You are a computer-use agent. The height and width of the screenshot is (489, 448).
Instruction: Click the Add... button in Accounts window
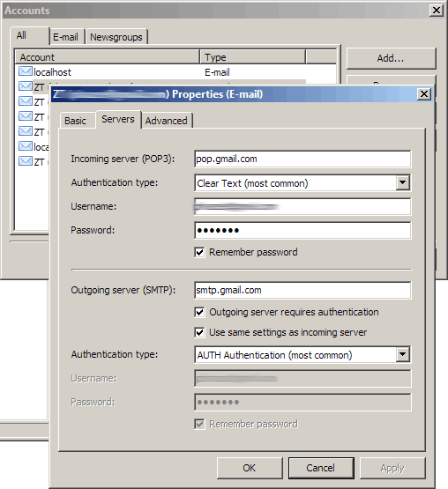(391, 58)
